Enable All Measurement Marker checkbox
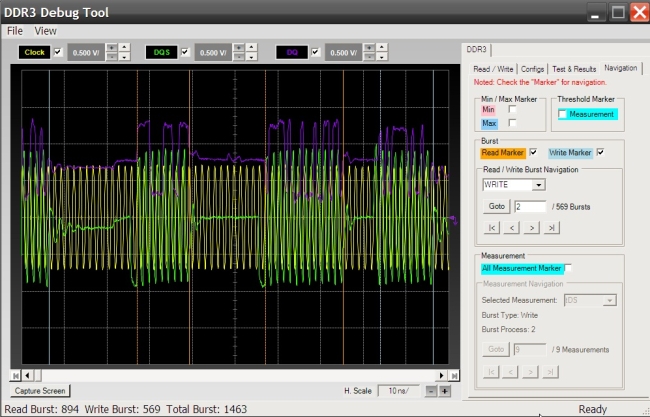 tap(568, 268)
